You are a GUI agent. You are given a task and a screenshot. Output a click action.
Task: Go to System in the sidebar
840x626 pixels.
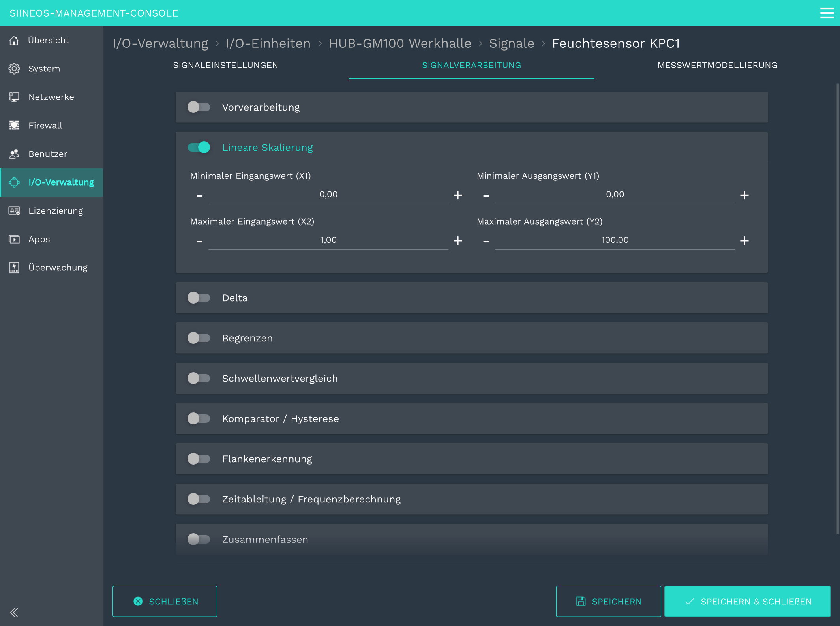click(x=51, y=69)
